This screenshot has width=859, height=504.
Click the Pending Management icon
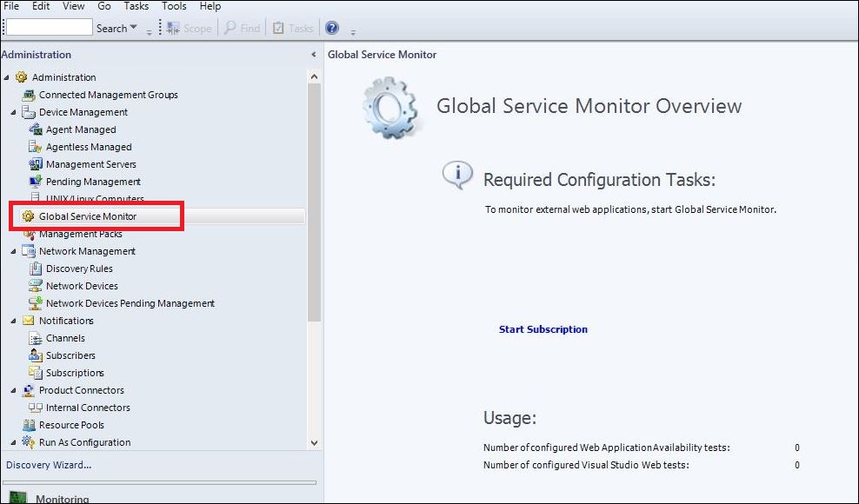(35, 182)
